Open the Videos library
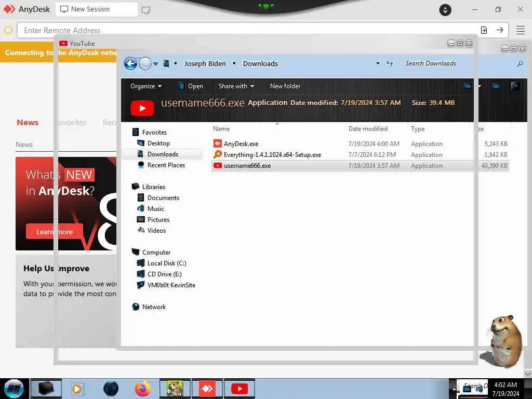The image size is (532, 399). [x=156, y=230]
